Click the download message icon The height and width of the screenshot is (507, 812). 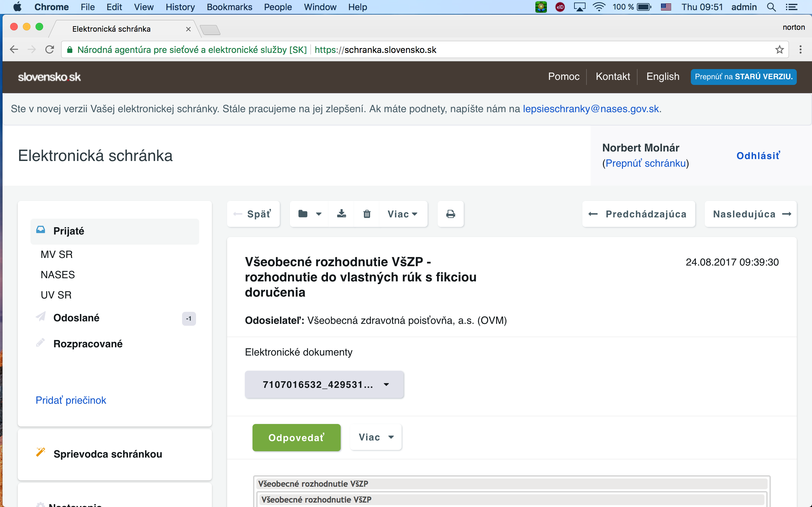point(341,214)
